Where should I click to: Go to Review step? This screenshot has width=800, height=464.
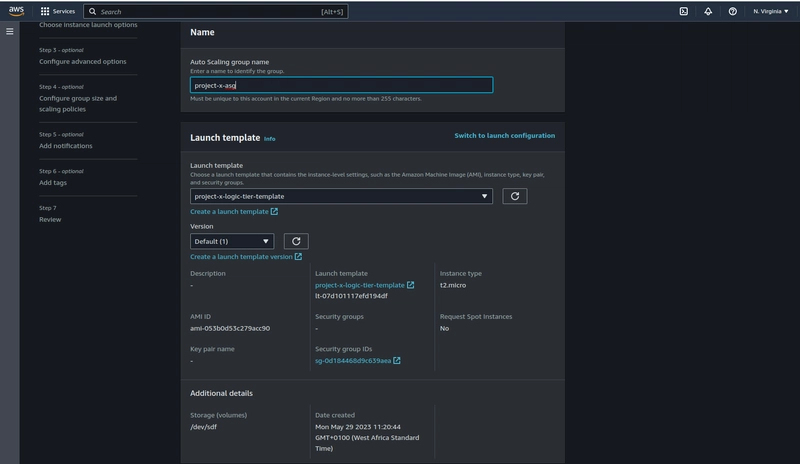point(50,219)
